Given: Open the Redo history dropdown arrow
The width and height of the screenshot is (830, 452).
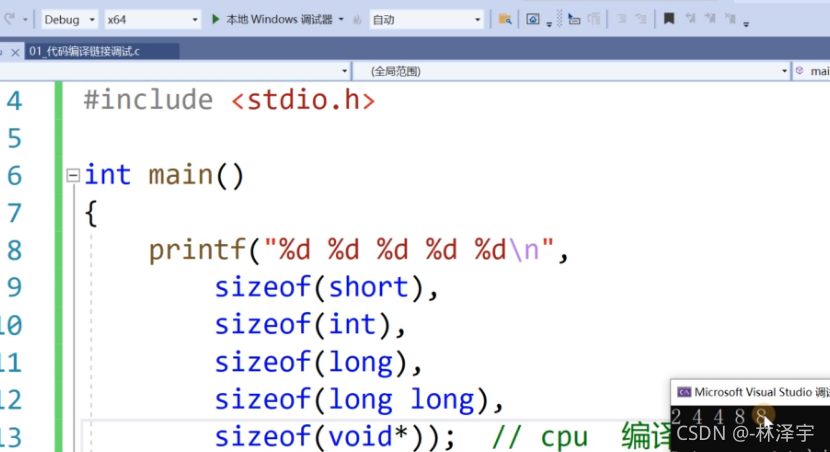Looking at the screenshot, I should tap(25, 20).
